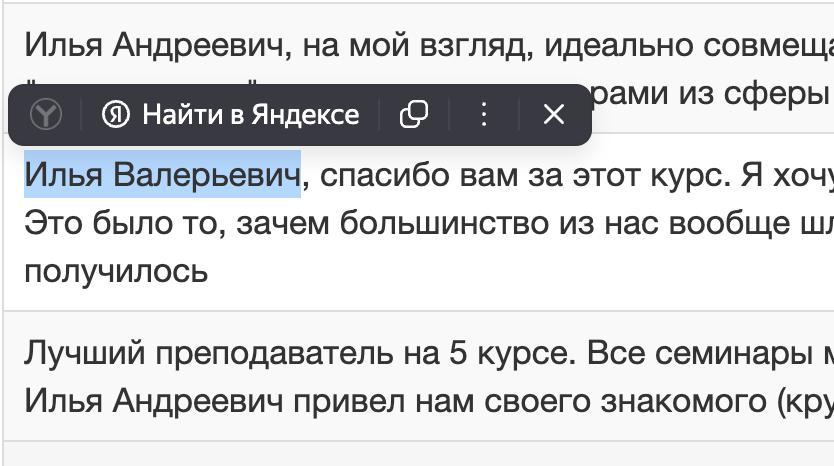The height and width of the screenshot is (466, 834).
Task: Click the word большинство
Action: pos(444,223)
